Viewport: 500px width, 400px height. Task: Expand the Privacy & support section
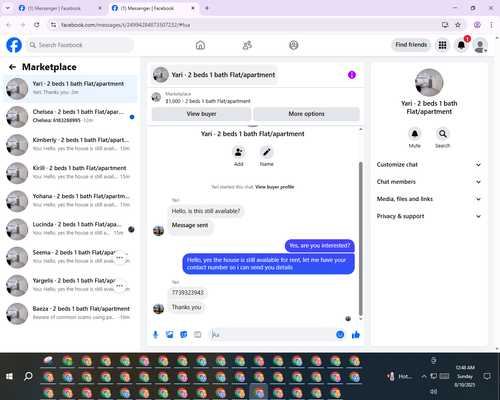click(x=429, y=216)
